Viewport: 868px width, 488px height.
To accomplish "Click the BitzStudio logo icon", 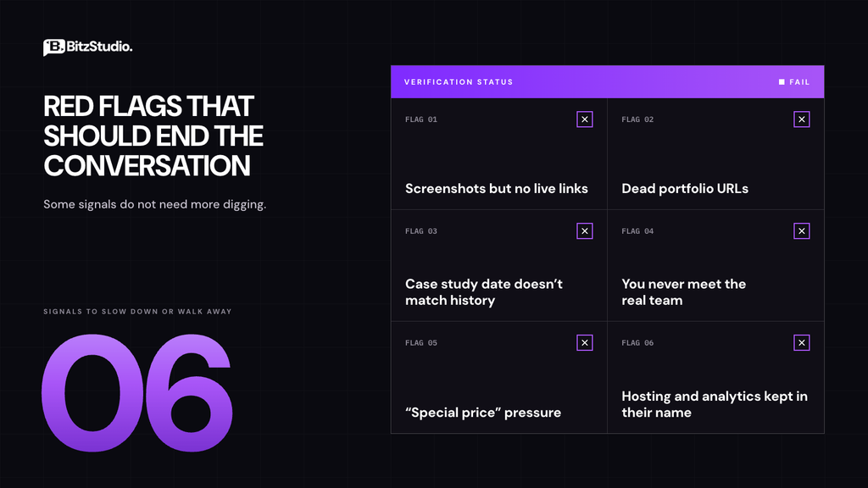I will 54,47.
